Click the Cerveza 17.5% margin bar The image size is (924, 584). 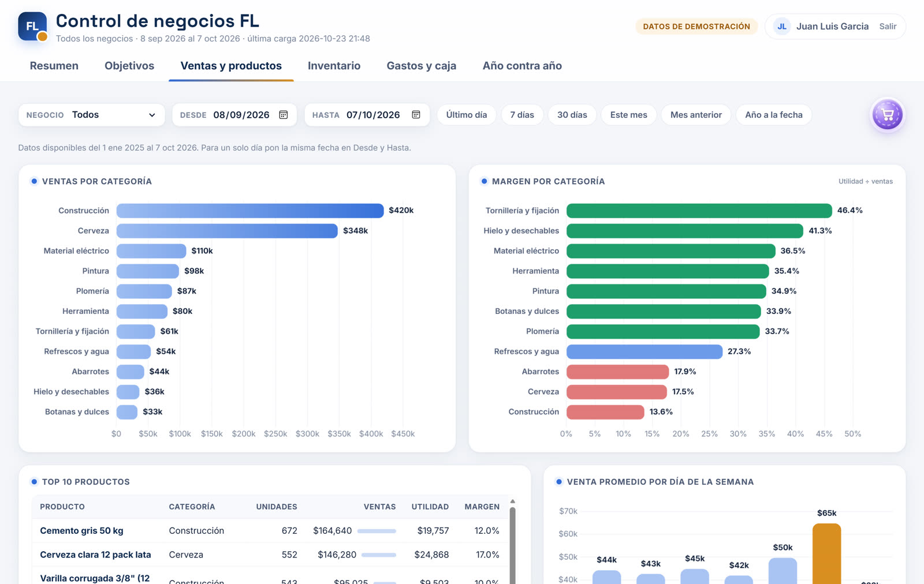(617, 392)
